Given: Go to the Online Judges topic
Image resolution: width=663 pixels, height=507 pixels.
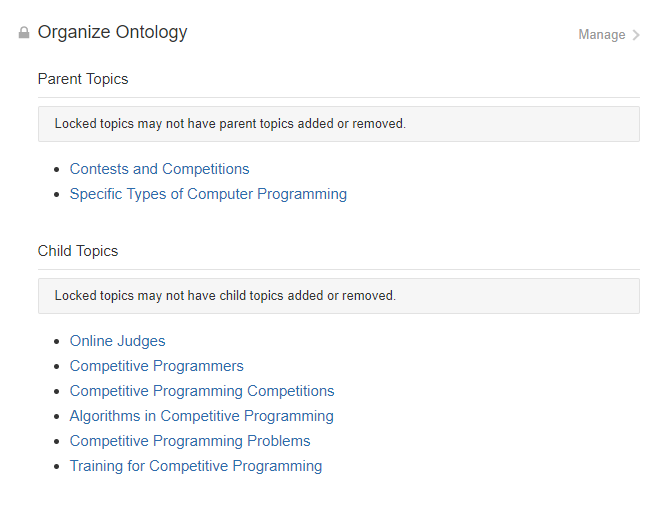Looking at the screenshot, I should pos(117,341).
